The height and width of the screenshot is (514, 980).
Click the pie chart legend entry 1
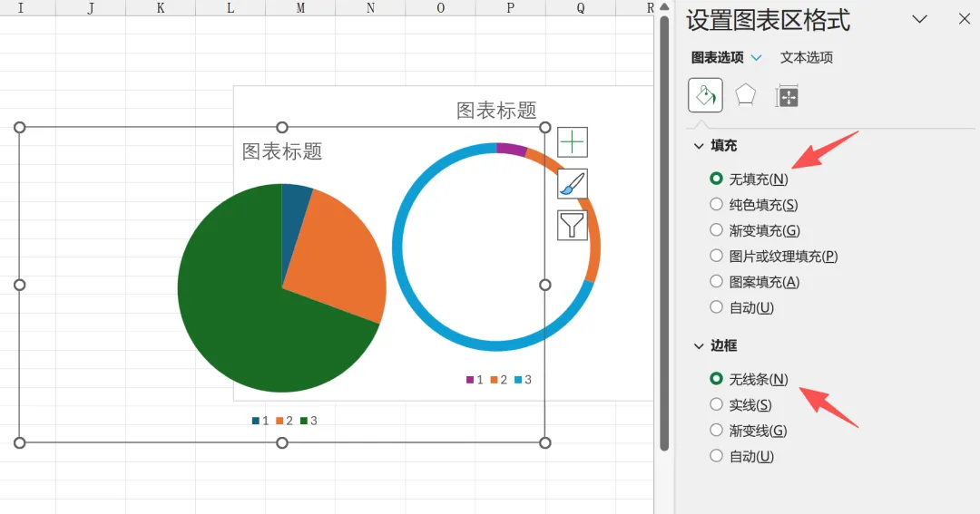coord(260,421)
